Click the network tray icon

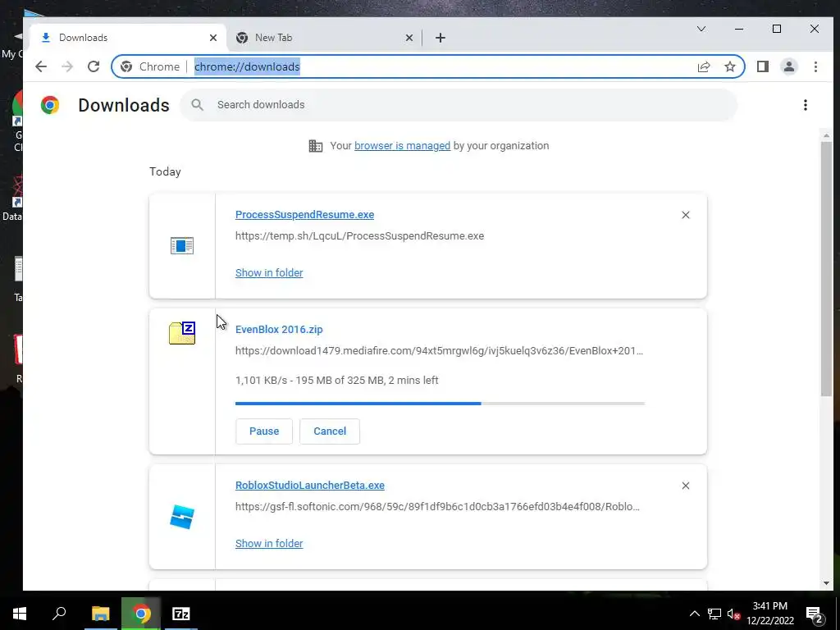pyautogui.click(x=714, y=614)
